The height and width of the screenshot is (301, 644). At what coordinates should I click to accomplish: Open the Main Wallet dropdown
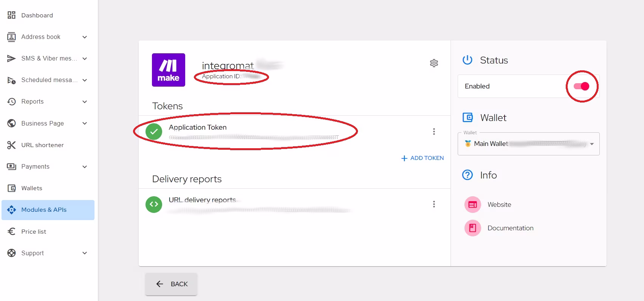point(528,144)
